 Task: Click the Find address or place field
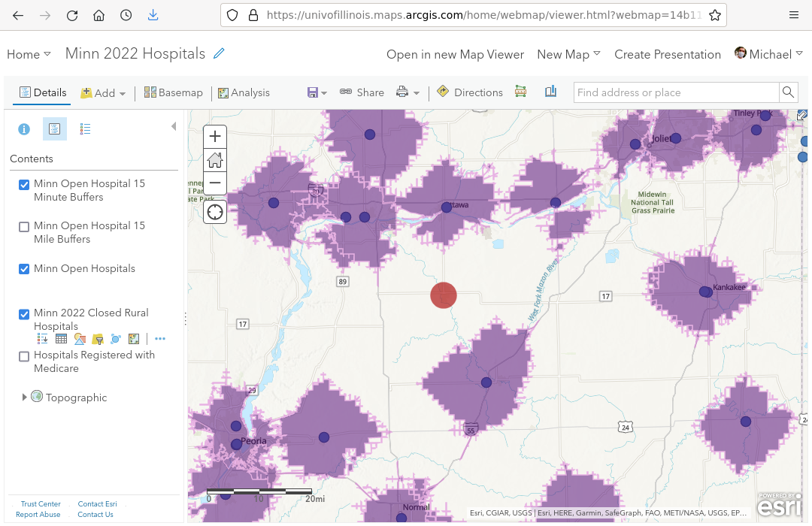coord(675,92)
